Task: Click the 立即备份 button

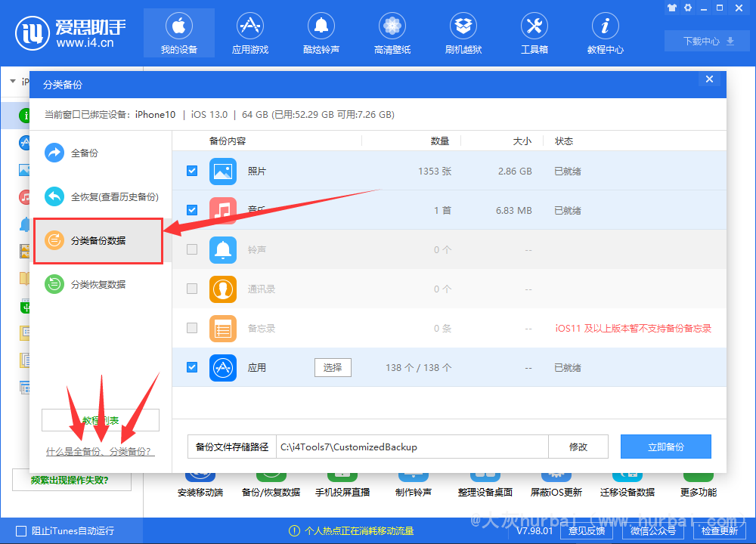Action: click(665, 447)
